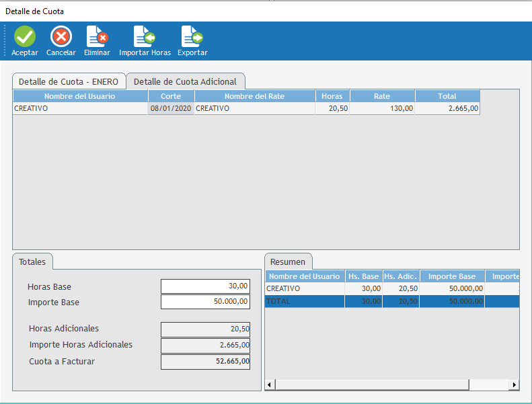This screenshot has height=404, width=532.
Task: Select the Resumen tab
Action: click(x=289, y=261)
